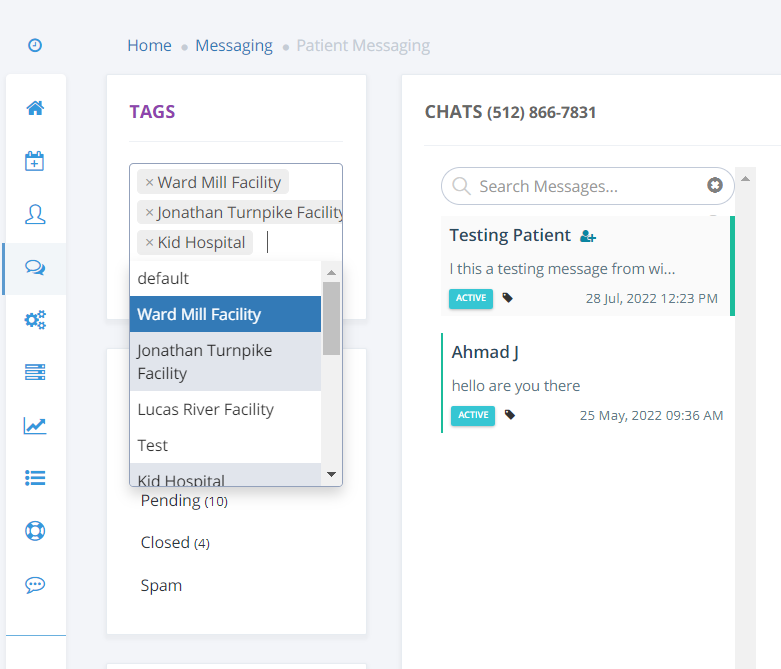Choose Ward Mill Facility dropdown option
This screenshot has height=669, width=781.
[x=226, y=314]
